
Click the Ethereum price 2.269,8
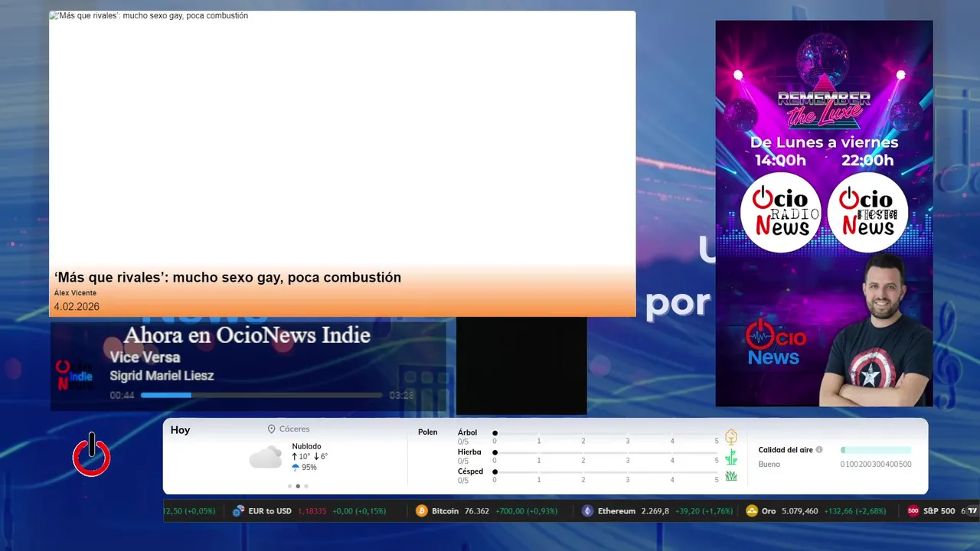point(655,511)
